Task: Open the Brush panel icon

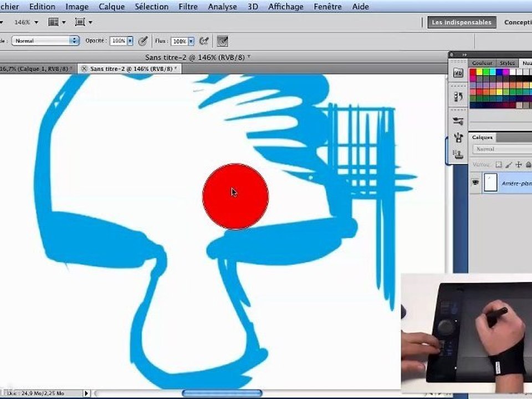Action: (458, 137)
